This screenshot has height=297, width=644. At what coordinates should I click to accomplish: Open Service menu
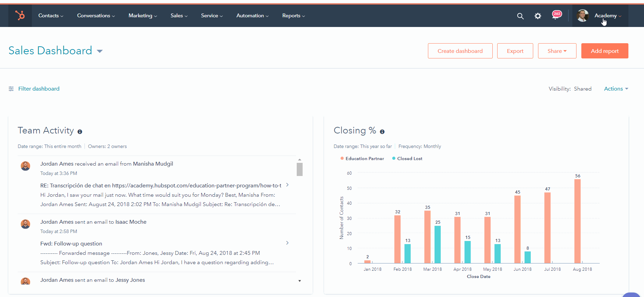[x=212, y=16]
